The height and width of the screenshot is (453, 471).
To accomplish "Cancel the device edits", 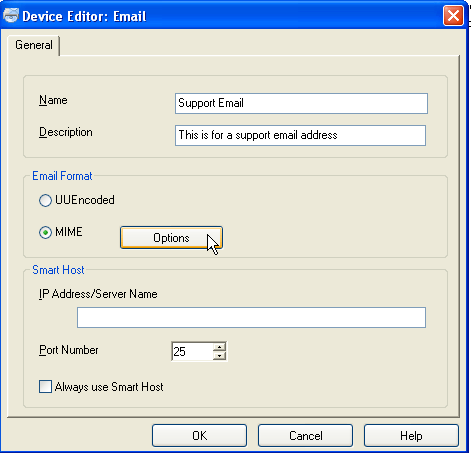I will 305,435.
